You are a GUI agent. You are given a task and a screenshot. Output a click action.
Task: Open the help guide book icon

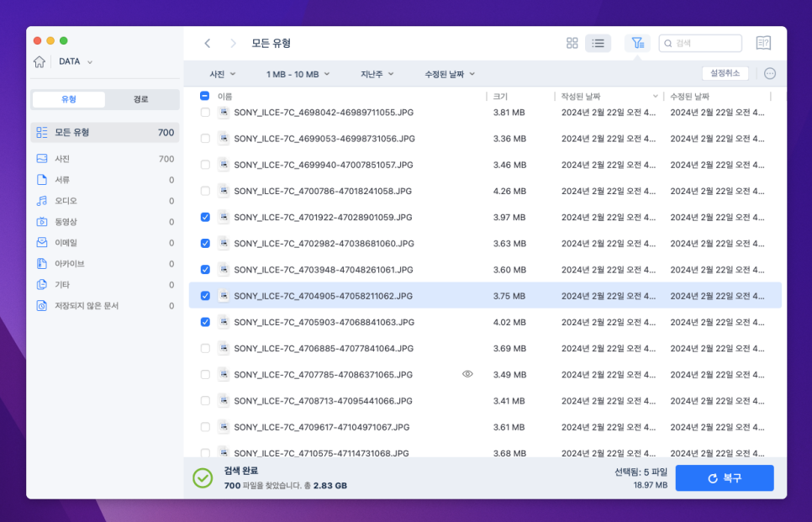click(x=763, y=43)
